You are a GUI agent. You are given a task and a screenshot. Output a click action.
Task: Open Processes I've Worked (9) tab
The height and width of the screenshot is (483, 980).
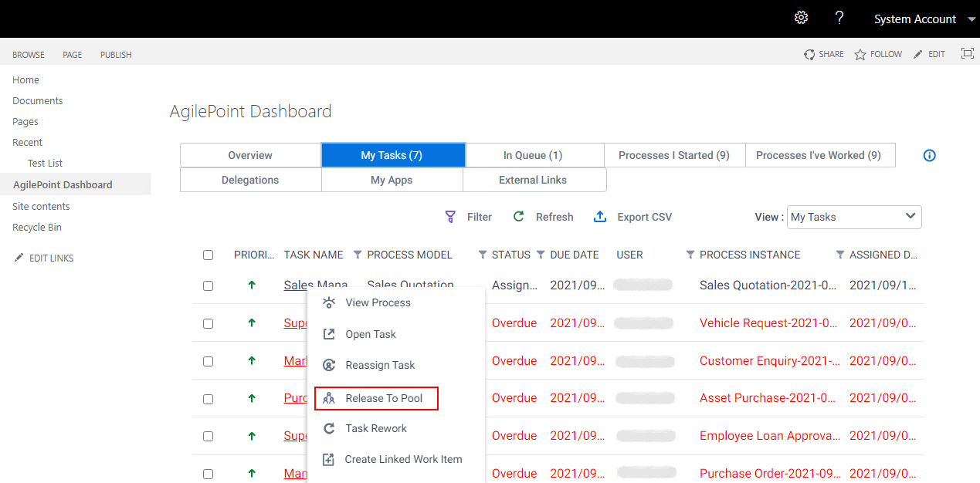[819, 155]
